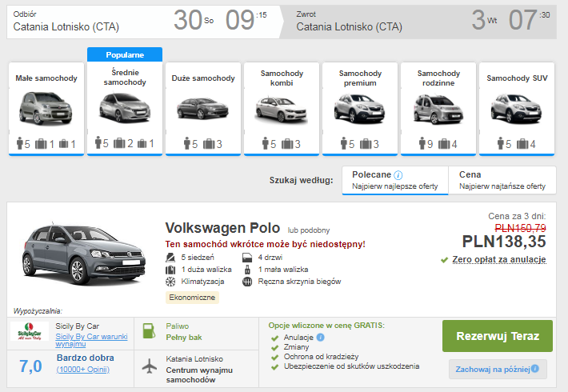Click the Zachowaj na później info icon
Image resolution: width=568 pixels, height=392 pixels.
pos(535,369)
